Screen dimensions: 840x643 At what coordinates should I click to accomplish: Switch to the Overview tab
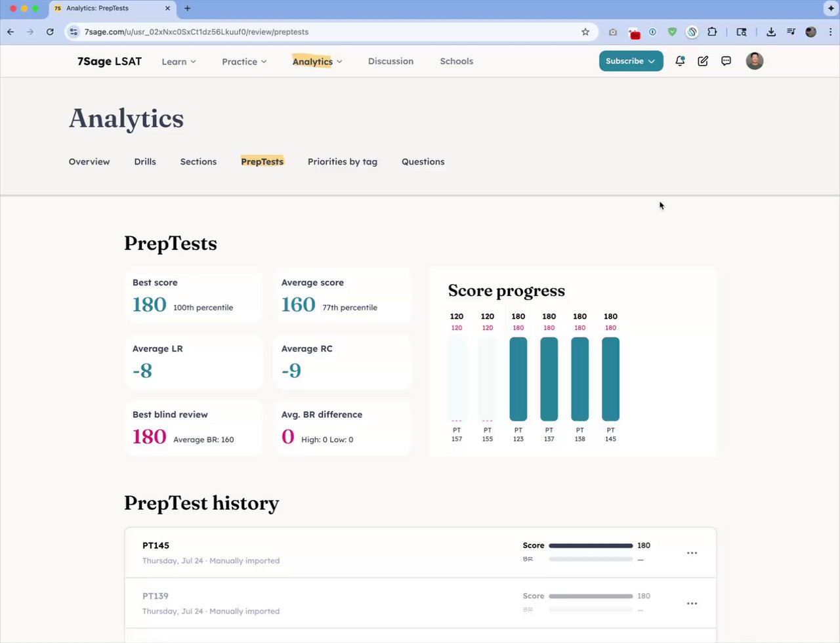click(89, 161)
